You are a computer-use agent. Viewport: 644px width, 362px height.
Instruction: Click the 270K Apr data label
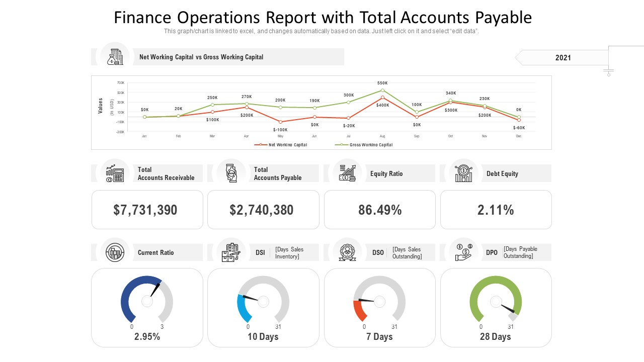pos(247,97)
